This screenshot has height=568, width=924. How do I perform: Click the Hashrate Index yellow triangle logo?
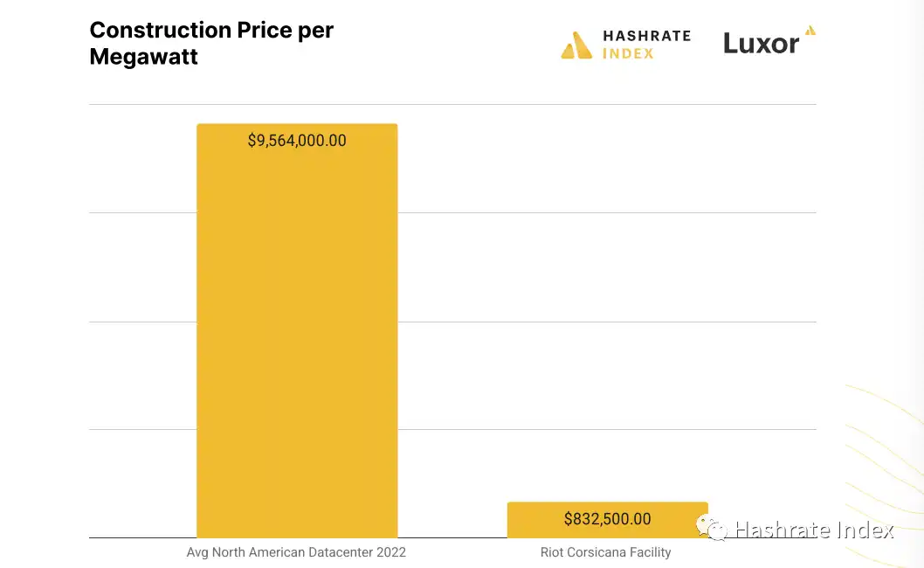coord(576,45)
